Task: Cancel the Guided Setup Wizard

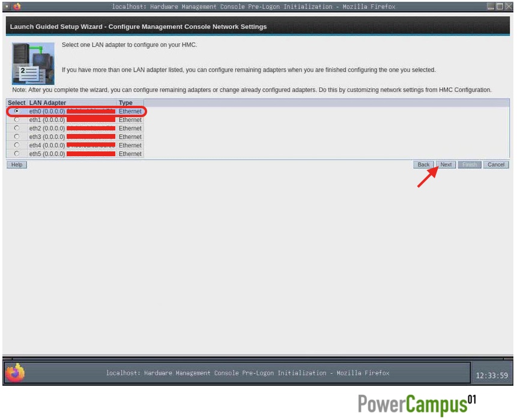Action: click(496, 165)
